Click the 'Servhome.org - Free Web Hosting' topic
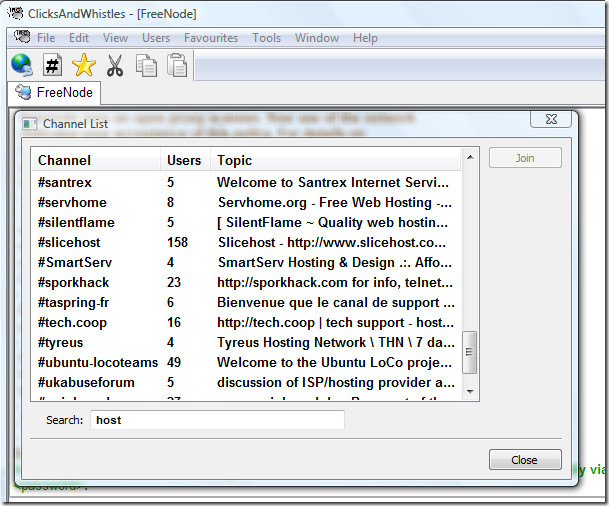This screenshot has height=506, width=609. [x=325, y=202]
